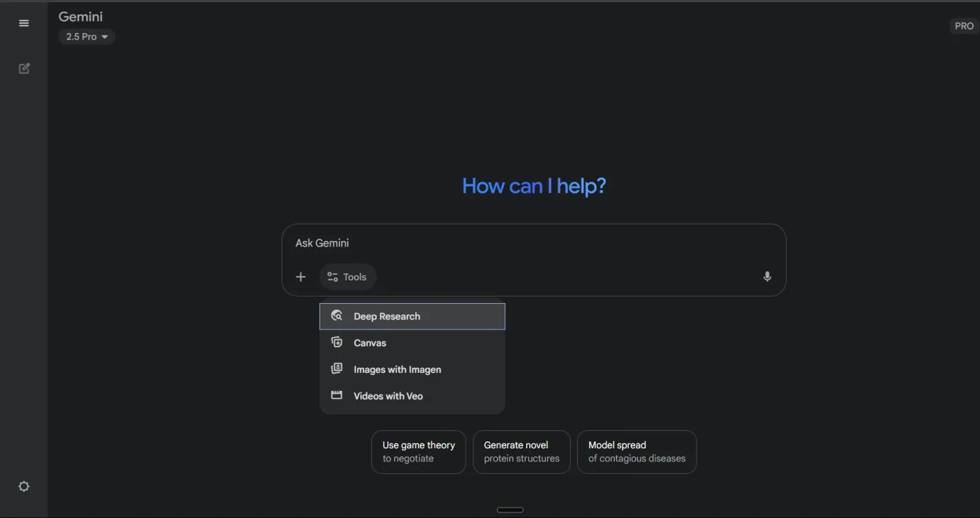This screenshot has height=518, width=980.
Task: Collapse the Tools dropdown button
Action: point(347,277)
